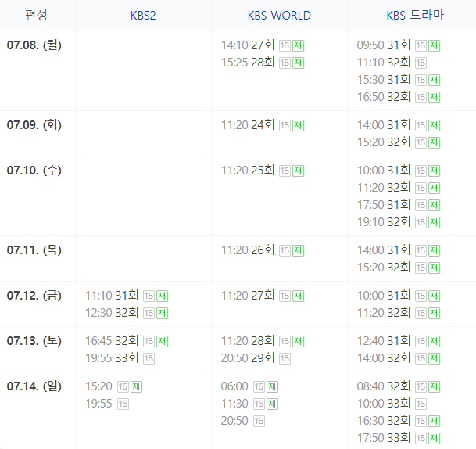Click the 재 rerun badge beside 14:10 27회

298,46
